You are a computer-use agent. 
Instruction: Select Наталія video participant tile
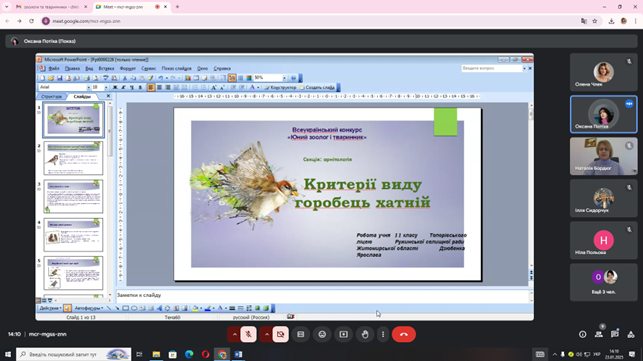coord(604,156)
